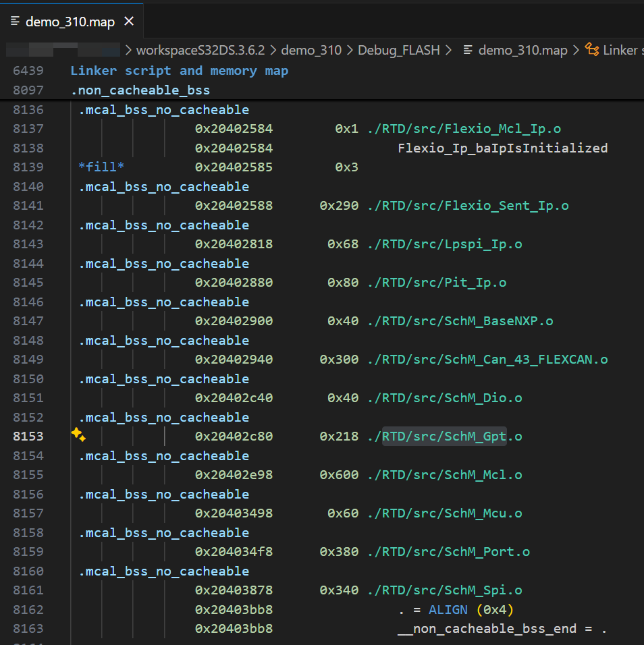Open the Debug_FLASH breadcrumb segment
The image size is (644, 645).
[x=399, y=50]
